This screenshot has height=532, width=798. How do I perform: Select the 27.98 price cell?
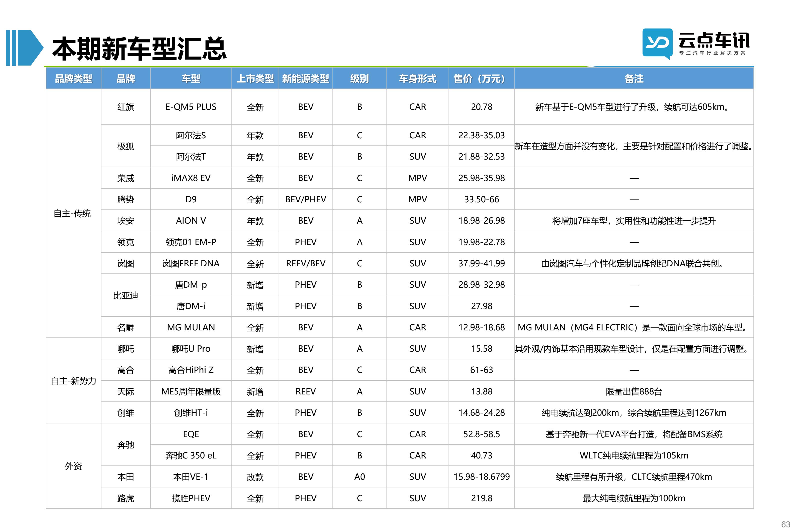tap(482, 306)
